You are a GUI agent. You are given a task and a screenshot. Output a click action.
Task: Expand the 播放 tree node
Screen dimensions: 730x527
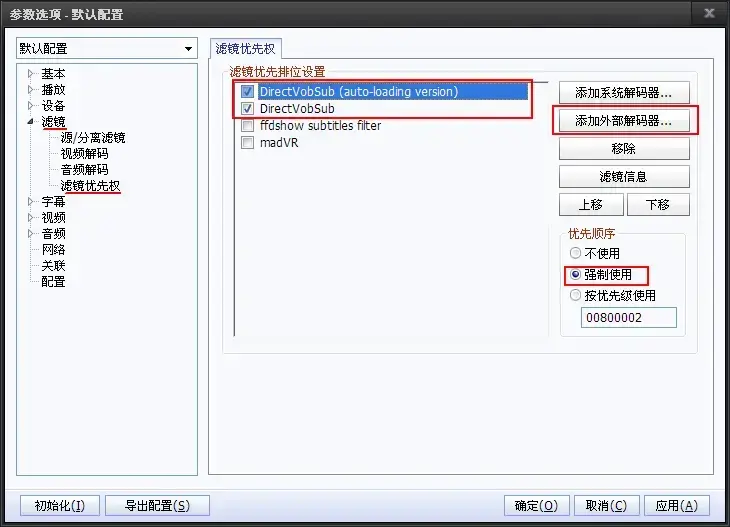tap(31, 89)
